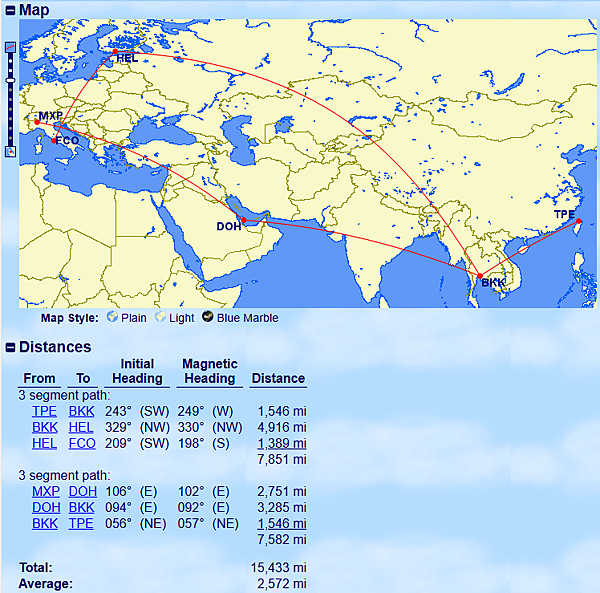The width and height of the screenshot is (600, 593).
Task: Click the 15,433 mi total value
Action: [279, 568]
